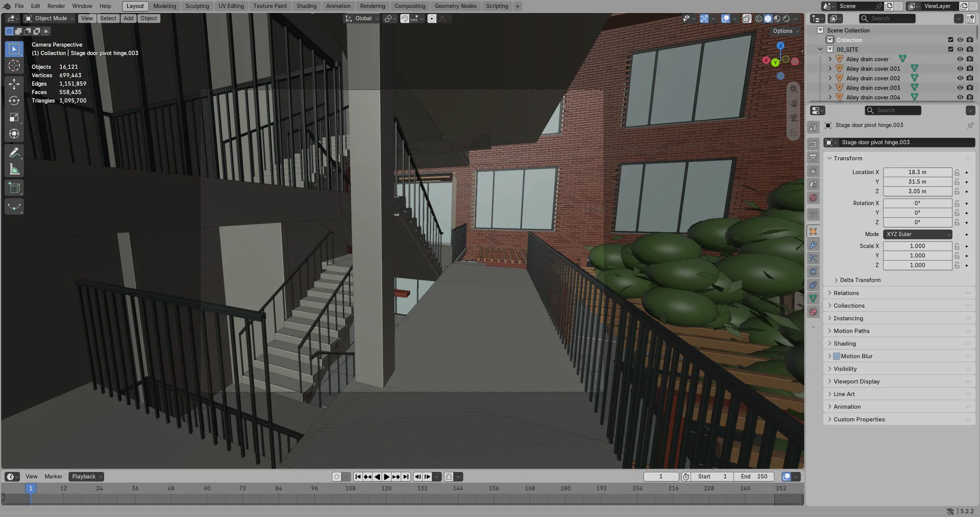Switch to the Geometry Nodes workspace tab
This screenshot has height=517, width=980.
coord(455,6)
